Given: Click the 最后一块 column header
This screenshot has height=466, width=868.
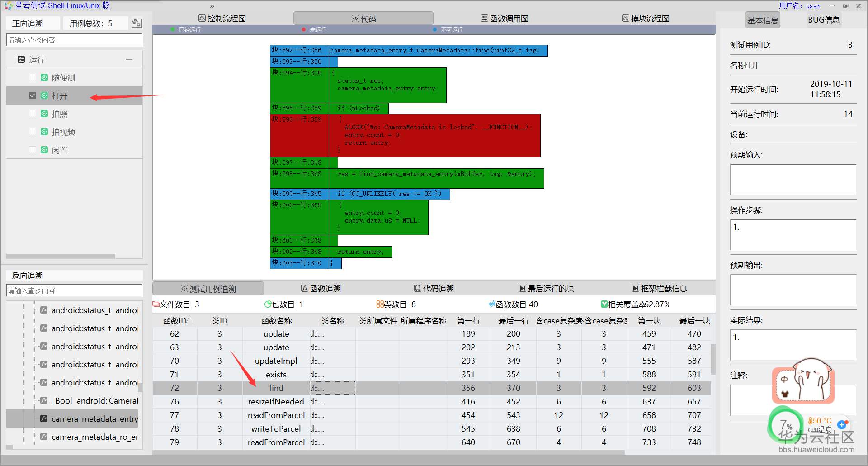Looking at the screenshot, I should point(694,320).
